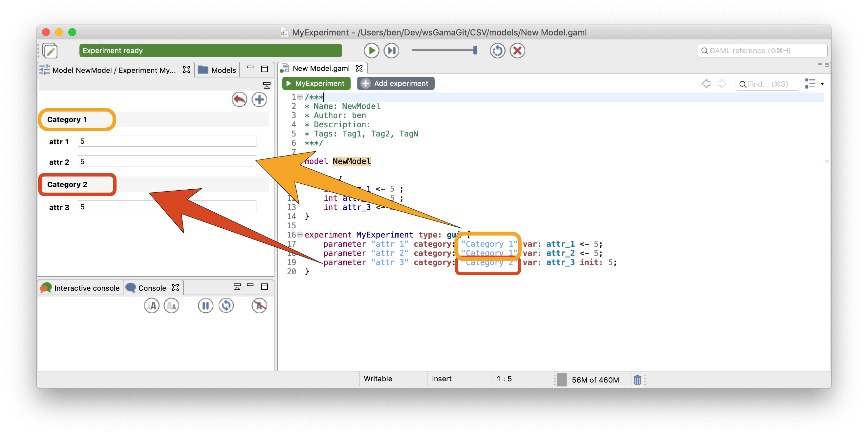The image size is (868, 437).
Task: Clear console with crossed-out A icon
Action: (259, 306)
